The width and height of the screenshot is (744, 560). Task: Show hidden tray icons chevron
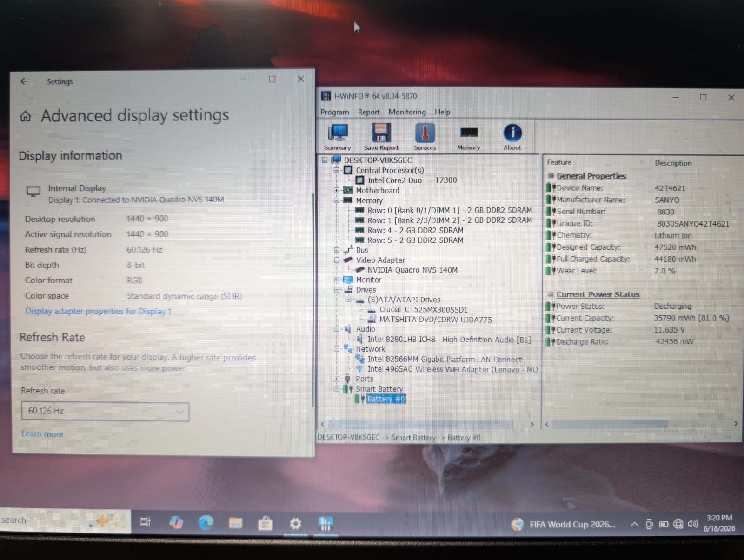634,524
